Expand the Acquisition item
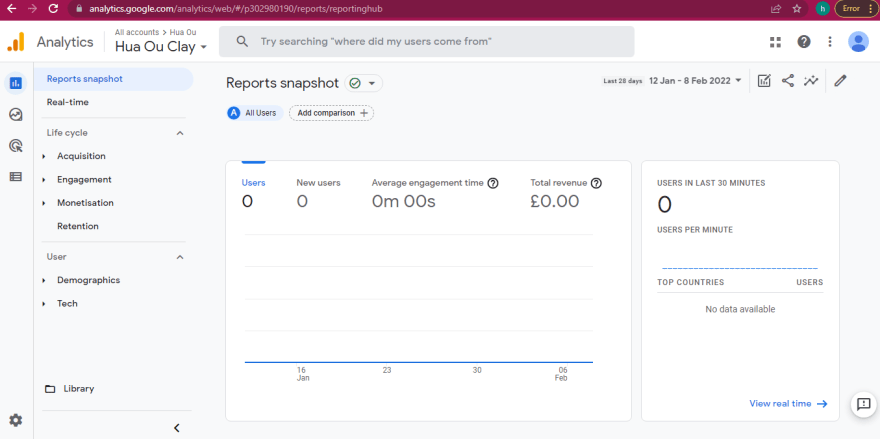The image size is (880, 439). [81, 156]
